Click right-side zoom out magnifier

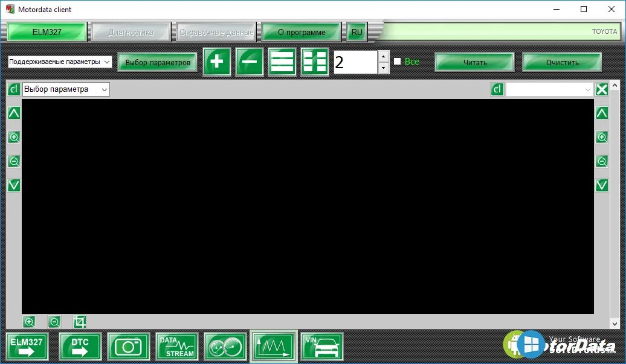pos(602,161)
